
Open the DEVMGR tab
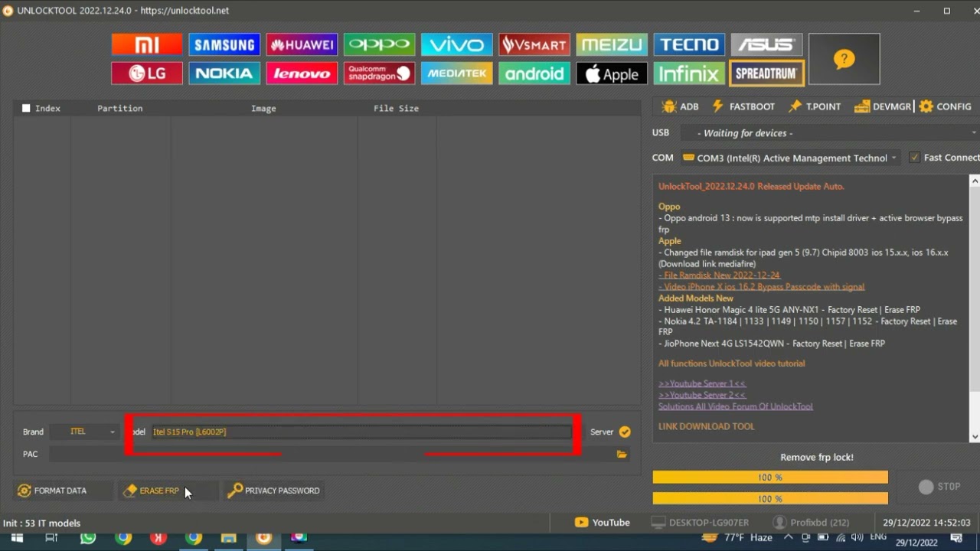pos(883,106)
